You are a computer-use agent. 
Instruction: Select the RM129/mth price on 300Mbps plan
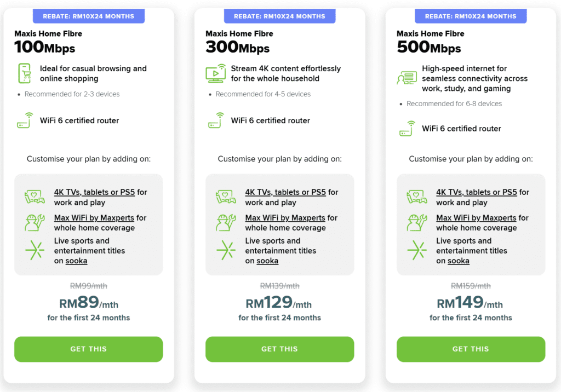coord(279,302)
